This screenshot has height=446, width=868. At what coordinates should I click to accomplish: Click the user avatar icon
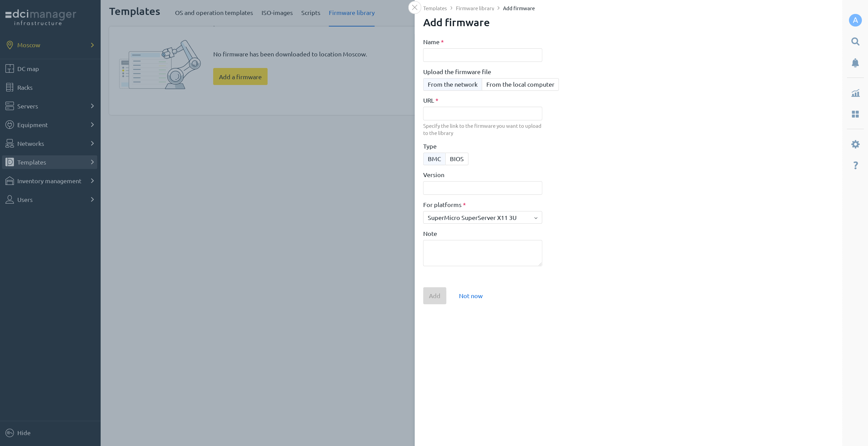[x=855, y=20]
